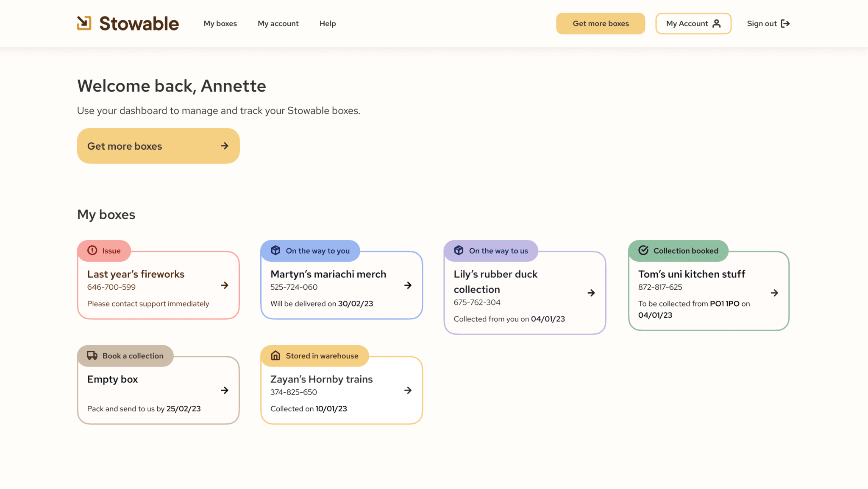Click the Stowable wordmark to go home

pos(139,23)
